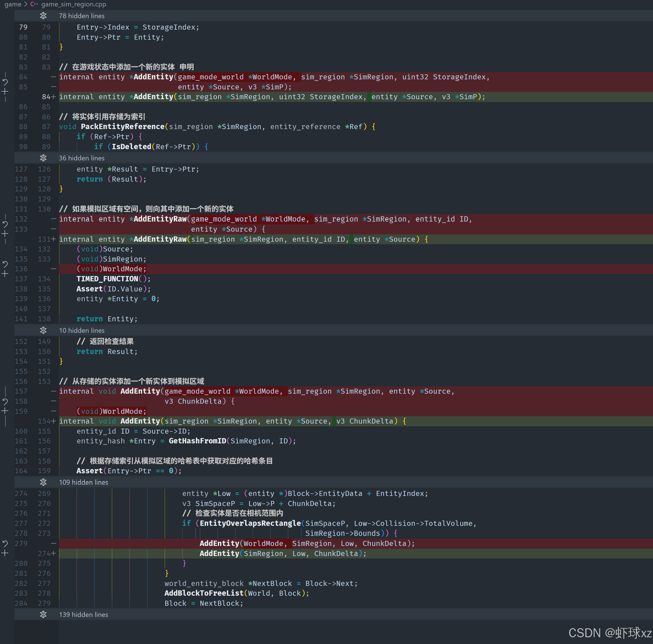This screenshot has width=653, height=644.
Task: Revert the AddEntity call change at line 279
Action: point(5,544)
